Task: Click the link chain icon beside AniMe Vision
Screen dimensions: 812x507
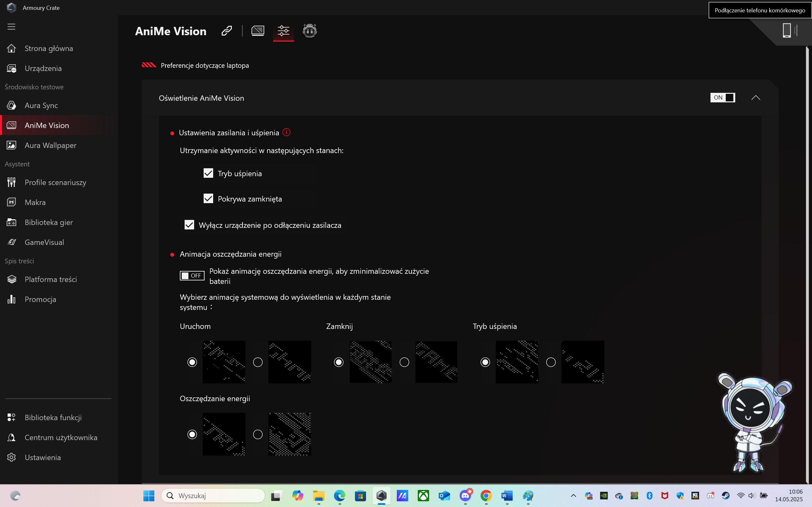Action: pos(226,31)
